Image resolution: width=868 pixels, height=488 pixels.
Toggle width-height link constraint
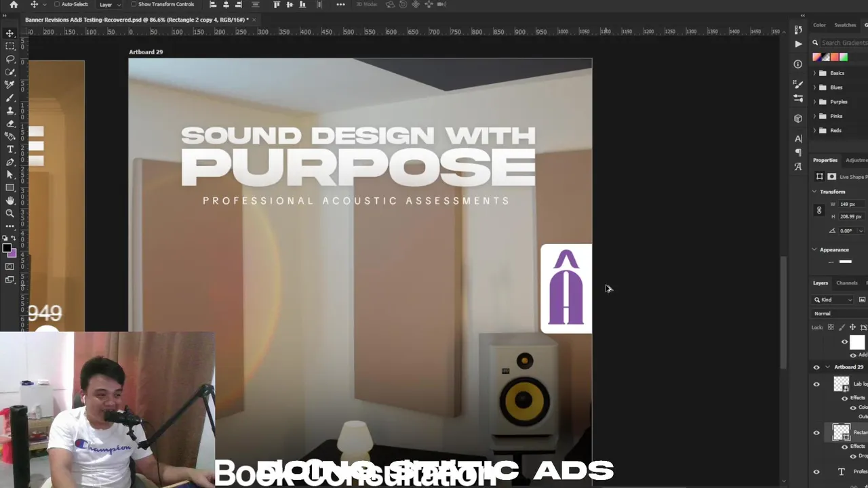818,210
